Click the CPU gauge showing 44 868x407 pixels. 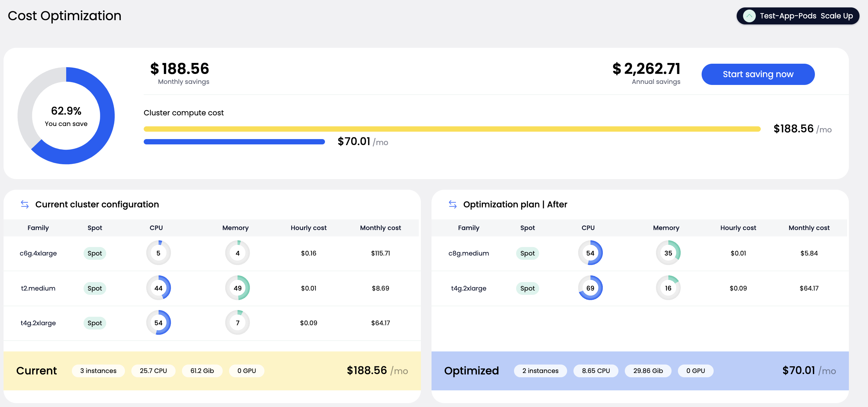tap(159, 288)
